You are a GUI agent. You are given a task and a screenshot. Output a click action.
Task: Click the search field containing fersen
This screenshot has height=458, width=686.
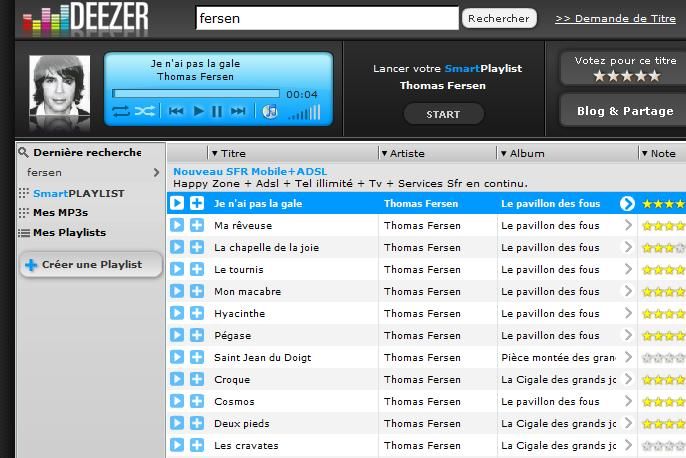click(327, 18)
